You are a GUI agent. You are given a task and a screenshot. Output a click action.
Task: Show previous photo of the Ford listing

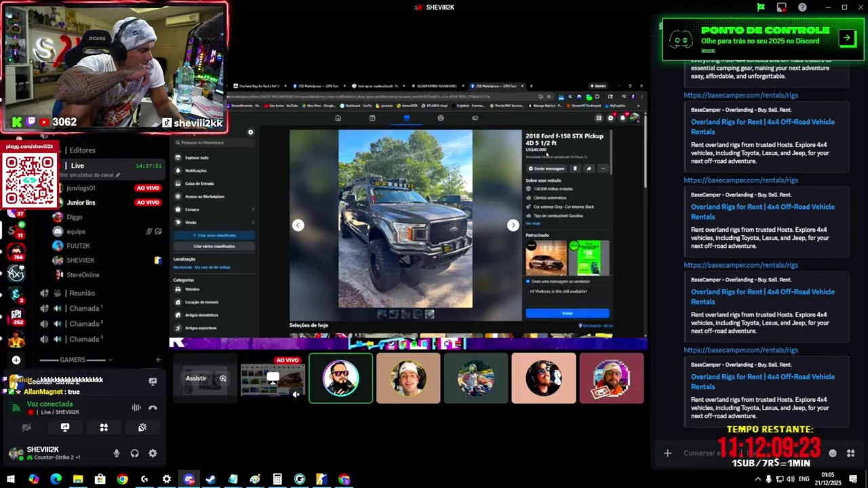[298, 225]
